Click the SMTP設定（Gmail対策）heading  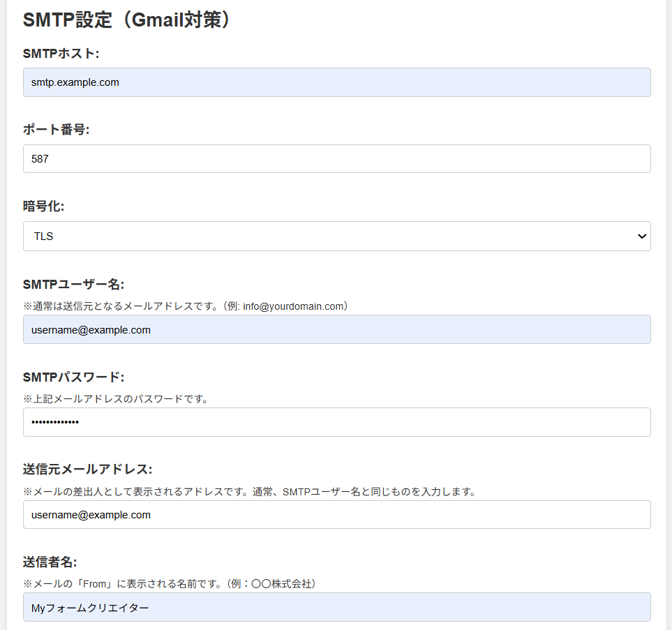pos(126,20)
